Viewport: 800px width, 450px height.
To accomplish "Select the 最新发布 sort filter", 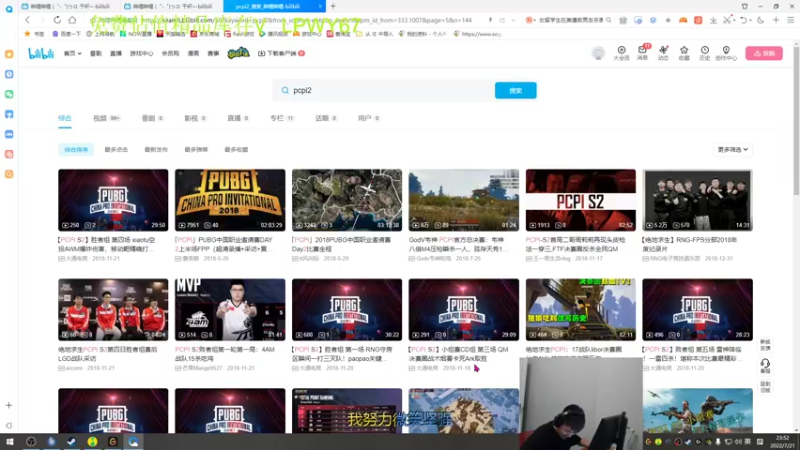I will click(x=156, y=149).
